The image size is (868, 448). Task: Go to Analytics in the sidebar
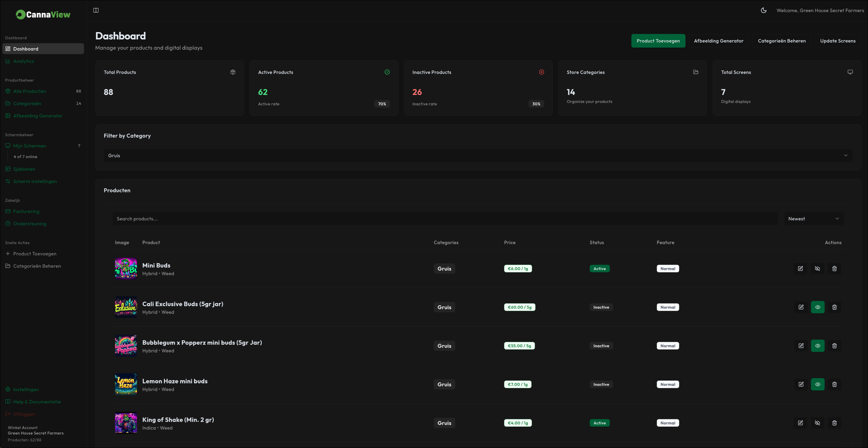[x=24, y=61]
